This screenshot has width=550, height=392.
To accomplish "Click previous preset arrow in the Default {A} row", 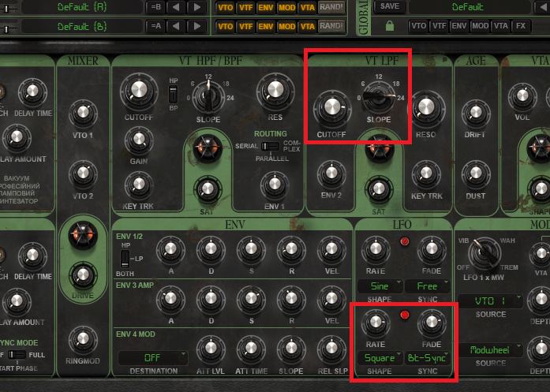I will [x=178, y=6].
